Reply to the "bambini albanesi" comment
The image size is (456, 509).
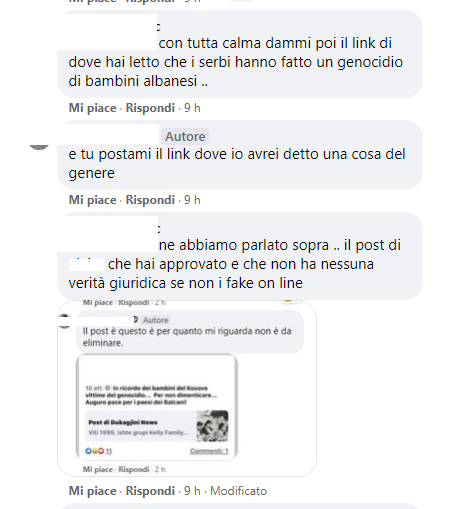150,108
